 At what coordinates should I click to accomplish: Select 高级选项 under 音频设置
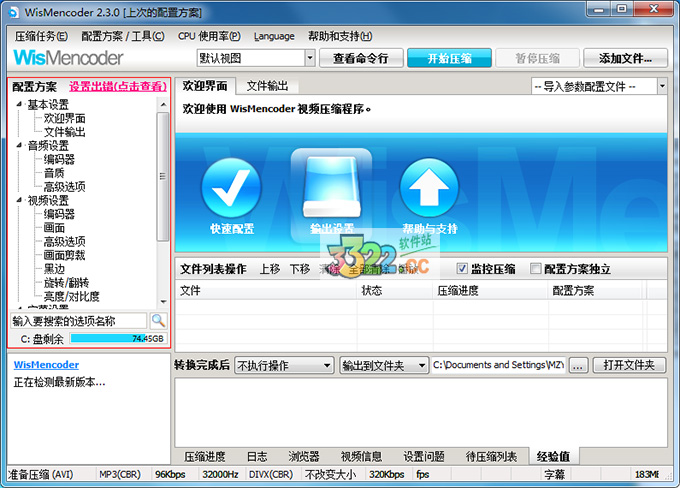click(x=65, y=187)
